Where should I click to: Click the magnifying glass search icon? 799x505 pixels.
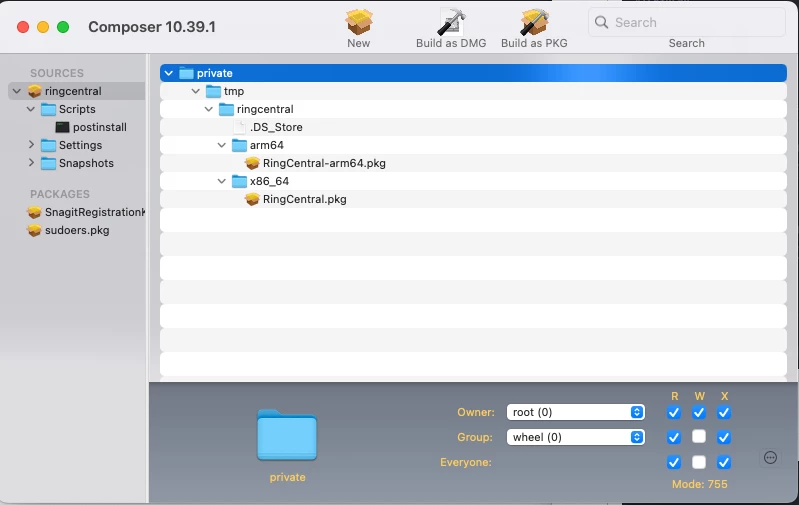601,22
